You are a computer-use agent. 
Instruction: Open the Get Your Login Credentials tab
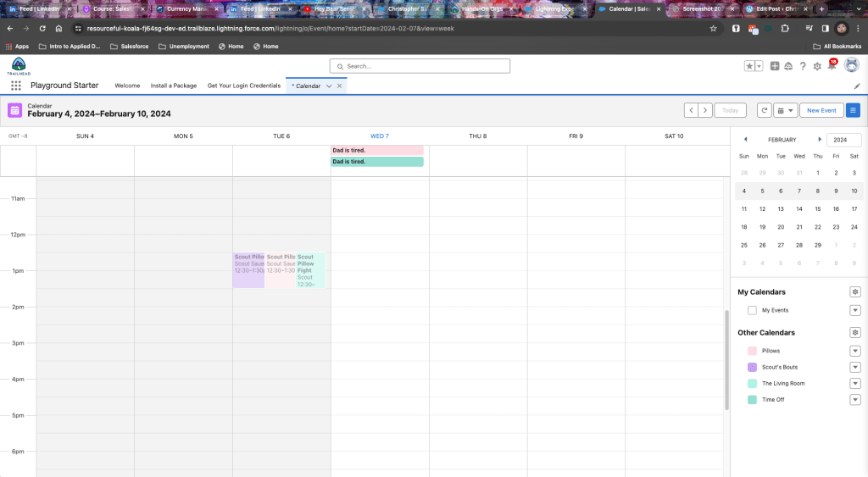[243, 86]
